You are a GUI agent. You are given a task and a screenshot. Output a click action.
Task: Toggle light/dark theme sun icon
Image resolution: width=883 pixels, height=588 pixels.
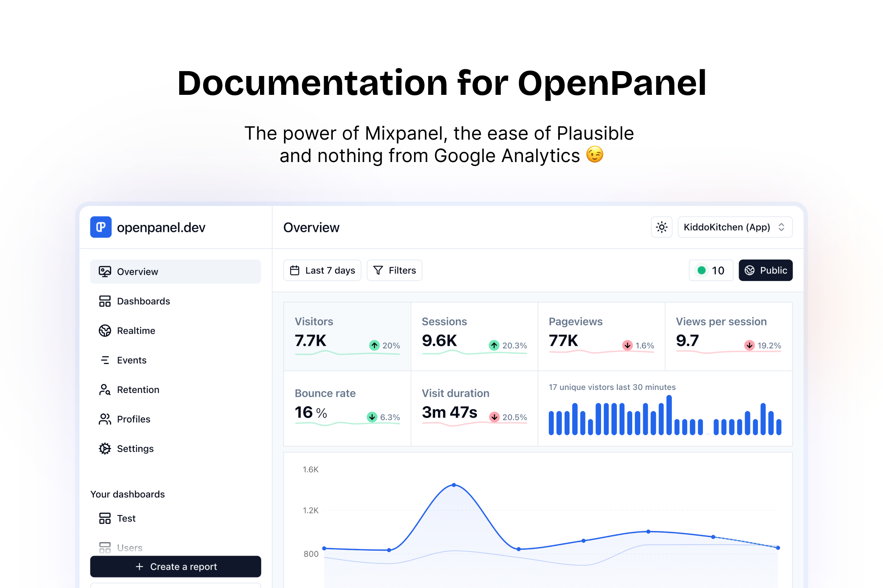pos(661,227)
